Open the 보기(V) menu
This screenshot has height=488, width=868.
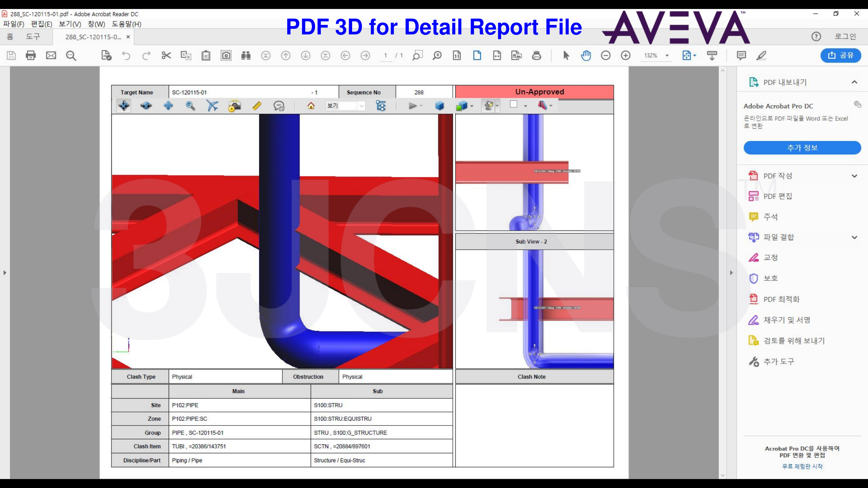[70, 24]
